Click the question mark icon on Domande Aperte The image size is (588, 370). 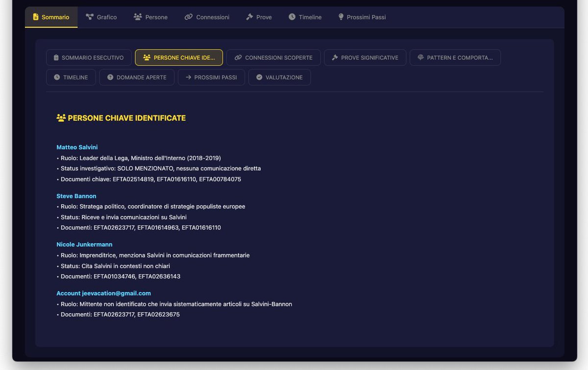pyautogui.click(x=110, y=77)
